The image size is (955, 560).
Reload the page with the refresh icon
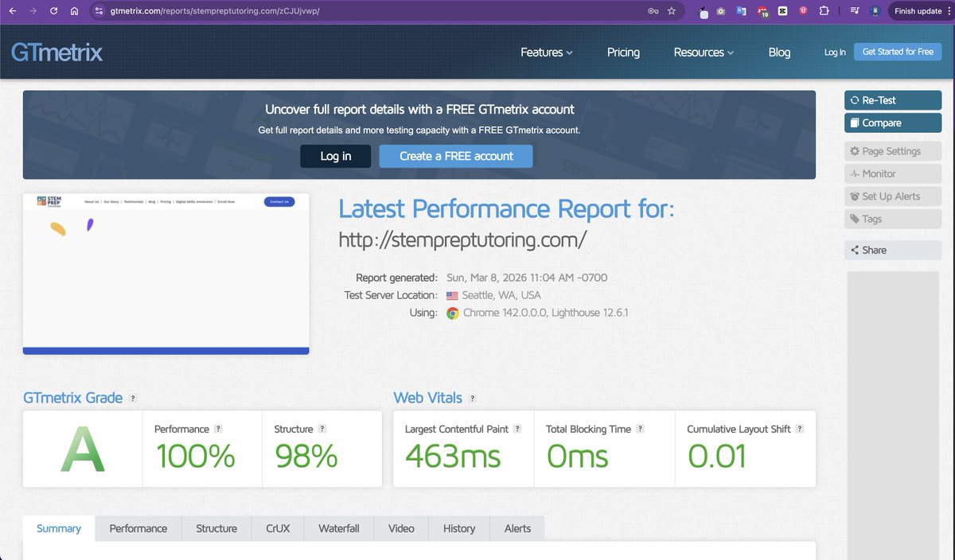[53, 11]
